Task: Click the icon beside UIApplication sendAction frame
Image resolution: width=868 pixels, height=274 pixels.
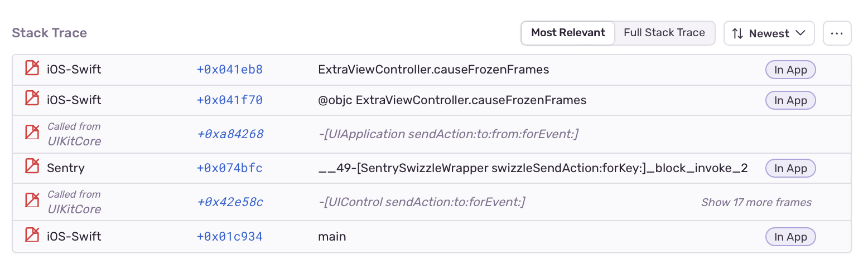Action: pos(32,134)
